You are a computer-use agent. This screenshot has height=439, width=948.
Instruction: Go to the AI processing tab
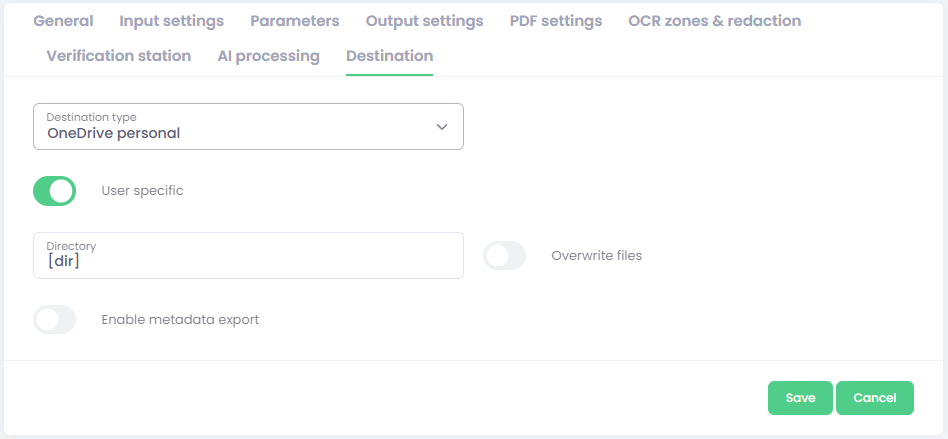pos(269,56)
